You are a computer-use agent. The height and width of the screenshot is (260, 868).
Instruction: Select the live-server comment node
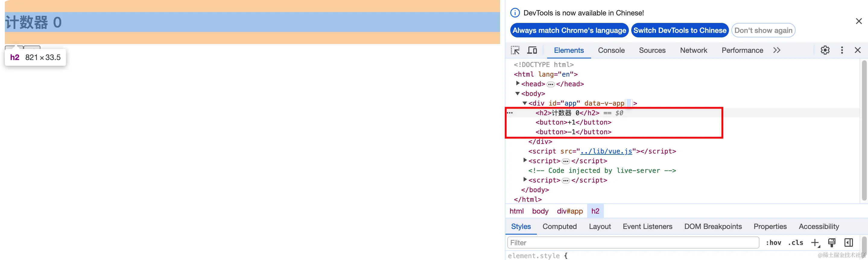(602, 170)
